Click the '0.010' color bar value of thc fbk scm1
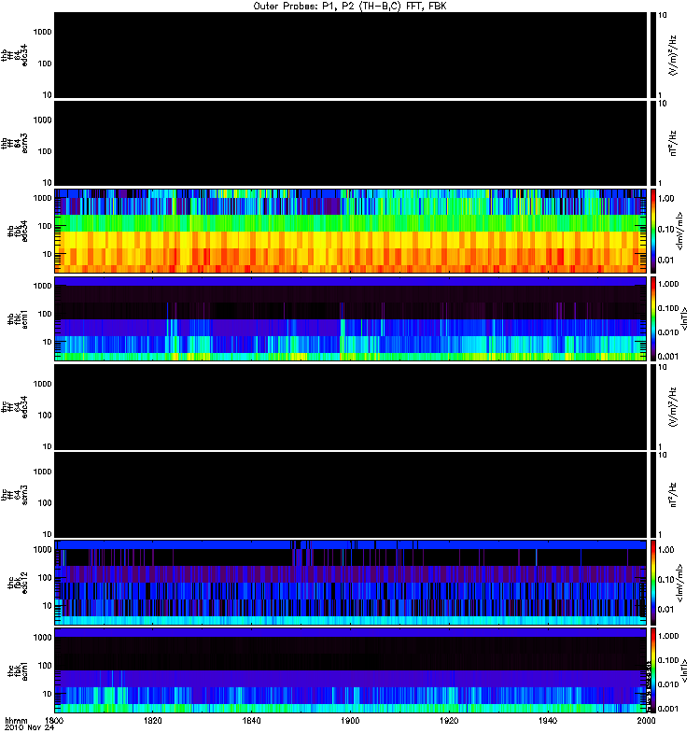The image size is (700, 747). 668,684
